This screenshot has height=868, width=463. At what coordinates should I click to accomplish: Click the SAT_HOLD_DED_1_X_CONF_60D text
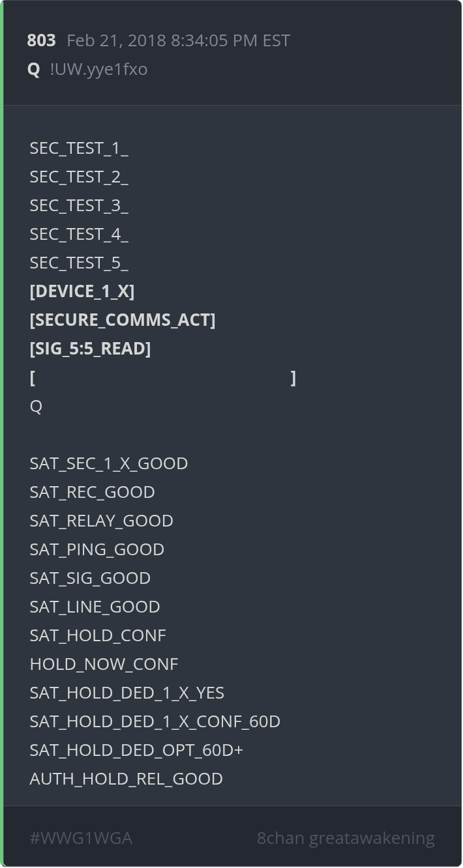[x=155, y=721]
